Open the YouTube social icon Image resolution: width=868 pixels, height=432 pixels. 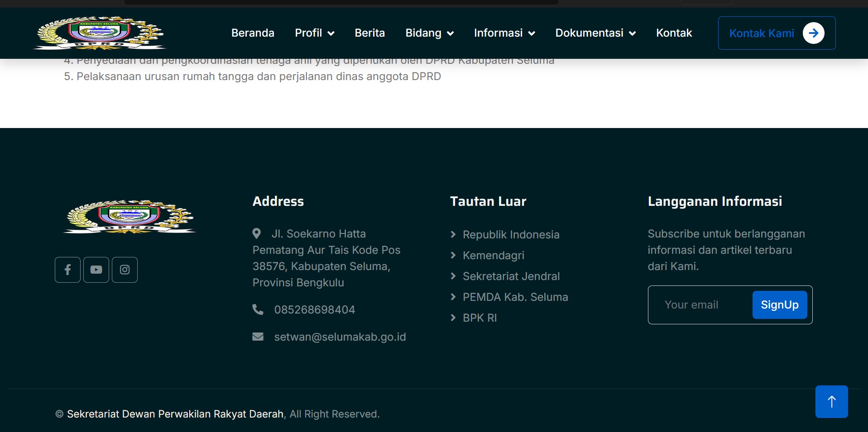point(96,270)
